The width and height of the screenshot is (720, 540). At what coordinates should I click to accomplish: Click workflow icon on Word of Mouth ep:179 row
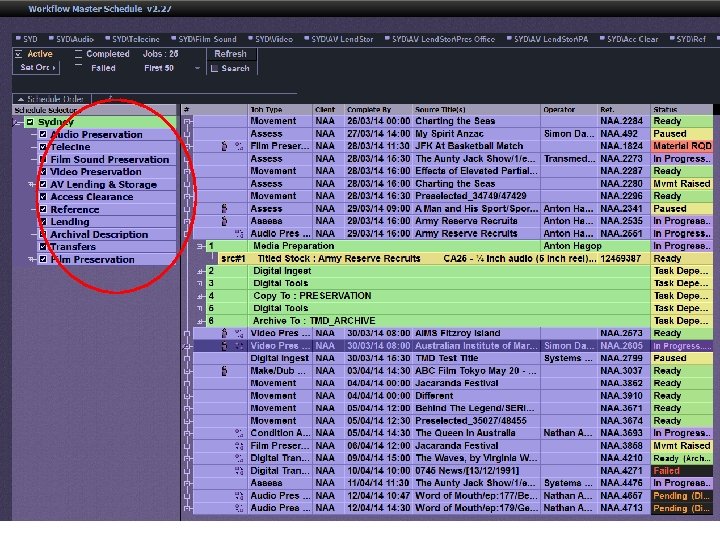point(239,508)
